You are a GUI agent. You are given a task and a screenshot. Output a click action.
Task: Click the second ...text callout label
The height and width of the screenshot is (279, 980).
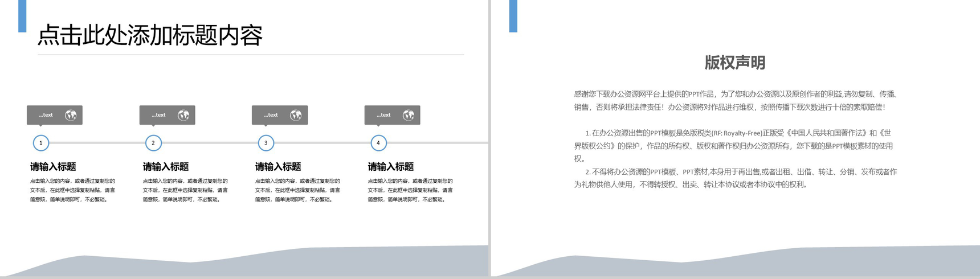pos(158,115)
